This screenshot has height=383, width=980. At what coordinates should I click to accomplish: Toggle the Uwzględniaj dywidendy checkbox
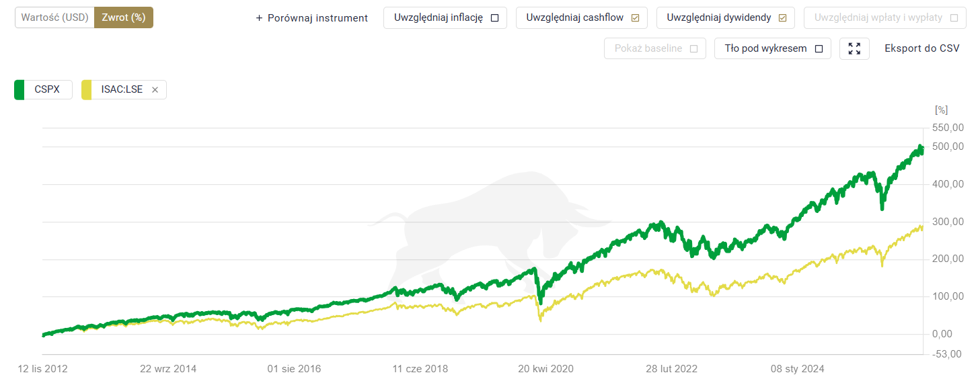(x=782, y=18)
